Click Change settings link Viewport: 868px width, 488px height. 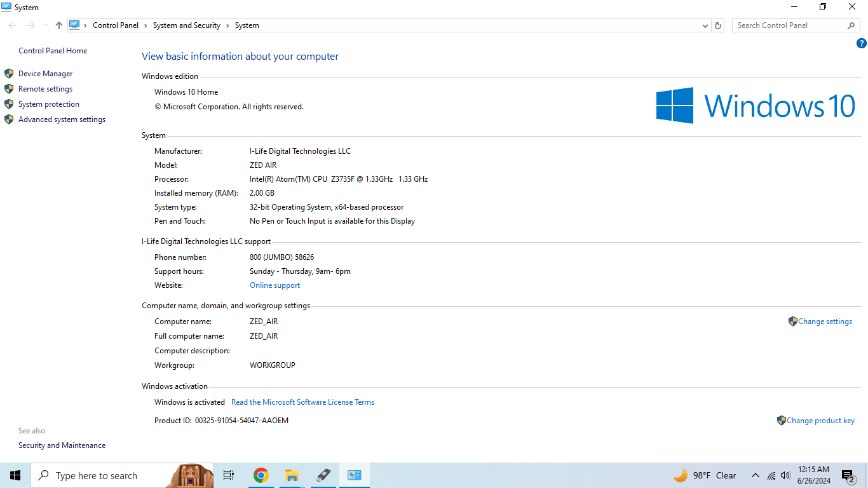[x=825, y=322]
